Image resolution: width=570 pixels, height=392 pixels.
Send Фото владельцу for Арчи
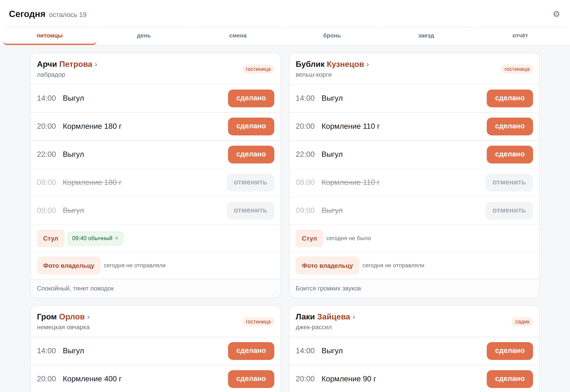click(x=69, y=265)
